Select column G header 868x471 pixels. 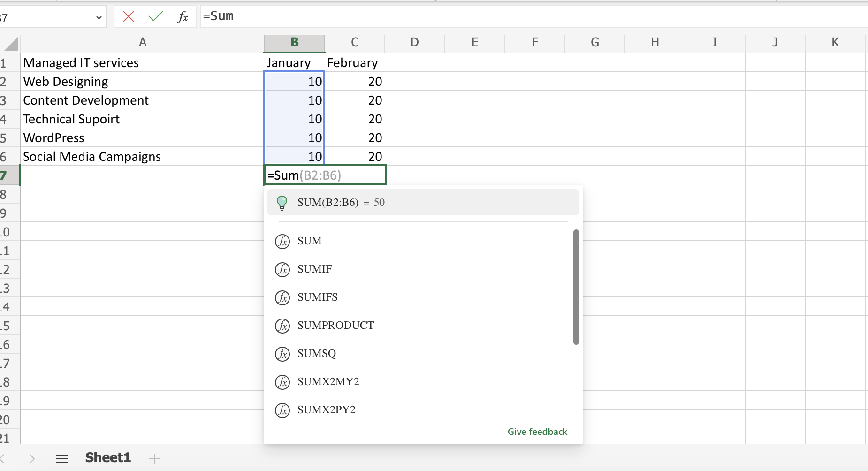(595, 43)
